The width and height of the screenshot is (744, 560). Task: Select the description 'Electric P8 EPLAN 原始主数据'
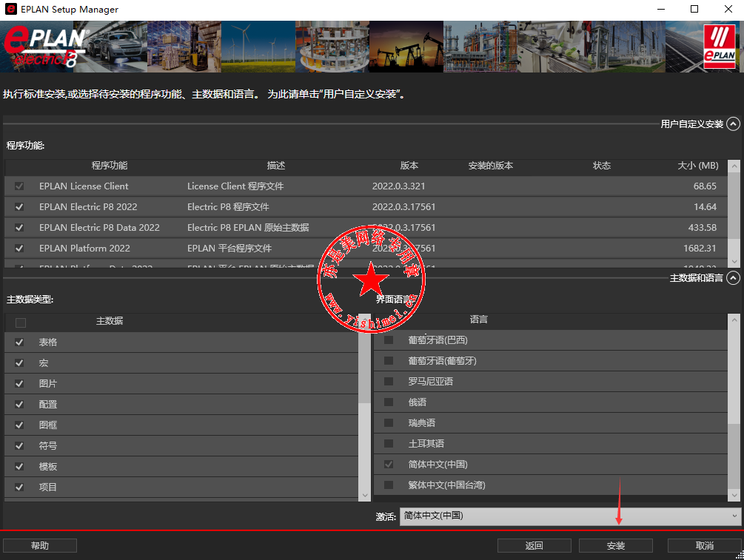coord(248,228)
